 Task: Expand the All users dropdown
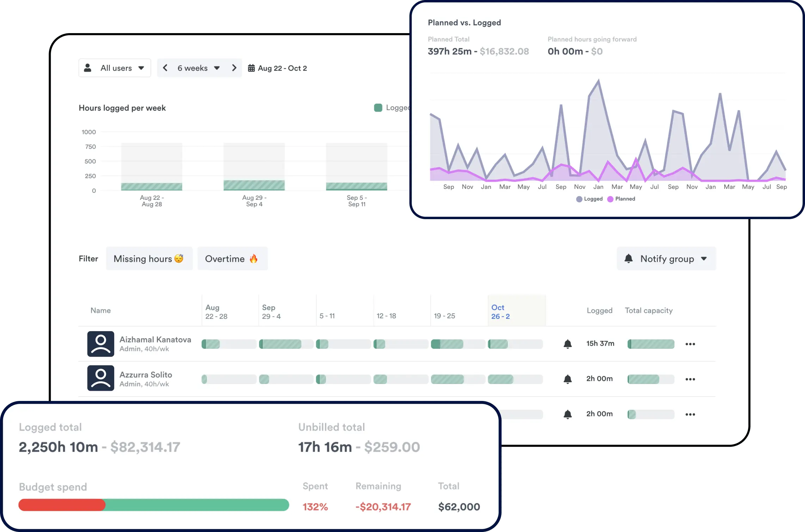(115, 68)
